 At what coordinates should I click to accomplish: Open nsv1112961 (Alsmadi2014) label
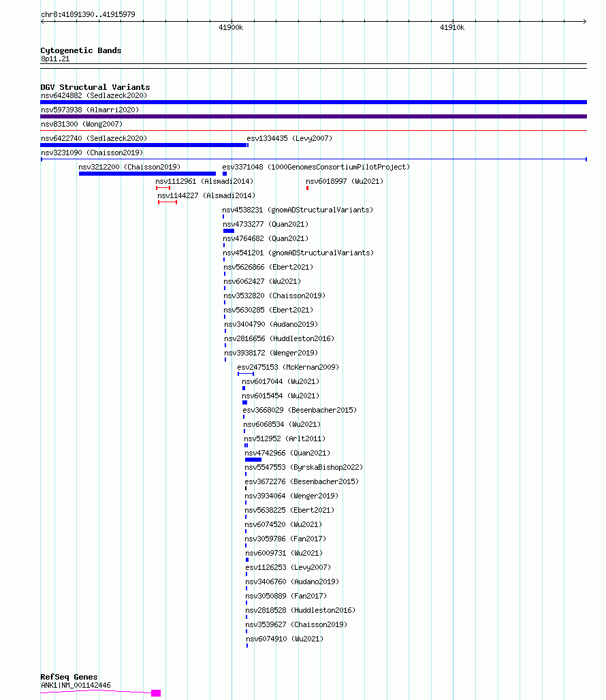tap(204, 181)
